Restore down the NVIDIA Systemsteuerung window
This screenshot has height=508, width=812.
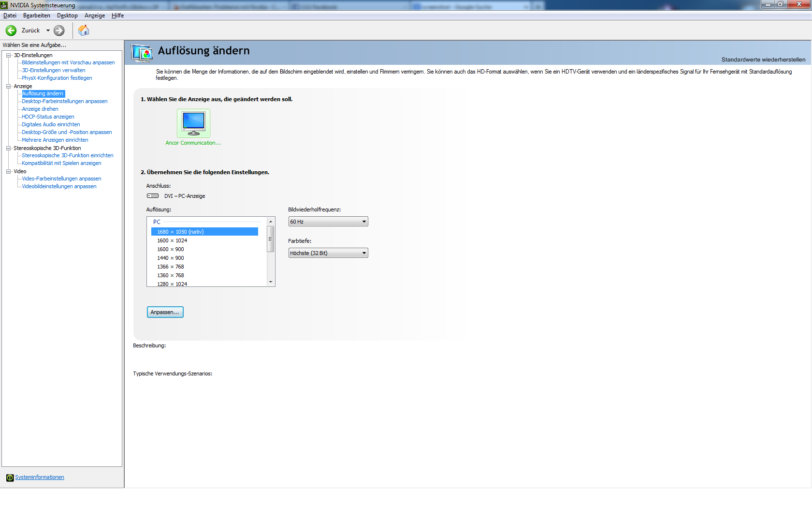point(780,4)
